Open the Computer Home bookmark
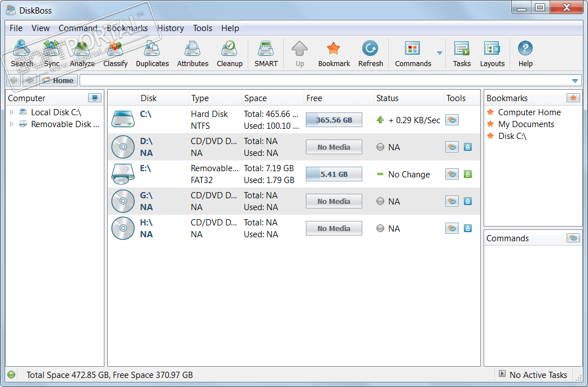Image resolution: width=588 pixels, height=387 pixels. [529, 112]
